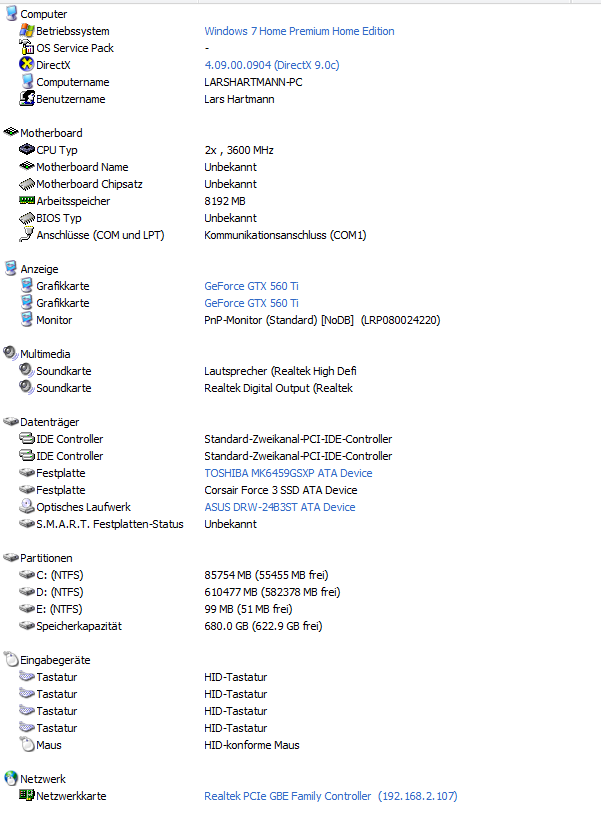Select the 610477 MB (582378 MB frei) value
Viewport: 601px width, 813px height.
pyautogui.click(x=272, y=592)
